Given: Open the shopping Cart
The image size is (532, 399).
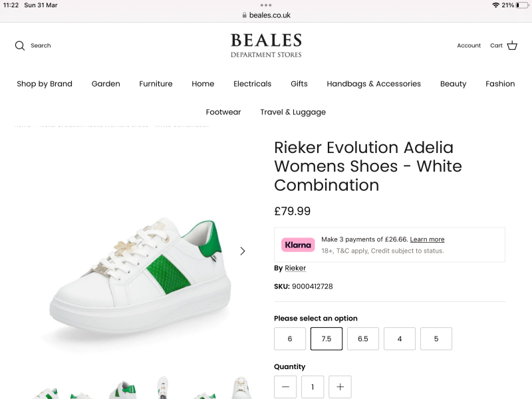Looking at the screenshot, I should pos(503,45).
